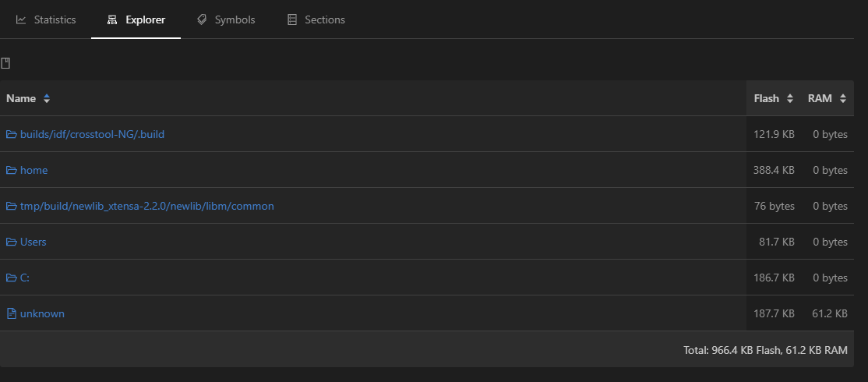Switch to the Statistics tab
868x382 pixels.
click(46, 20)
